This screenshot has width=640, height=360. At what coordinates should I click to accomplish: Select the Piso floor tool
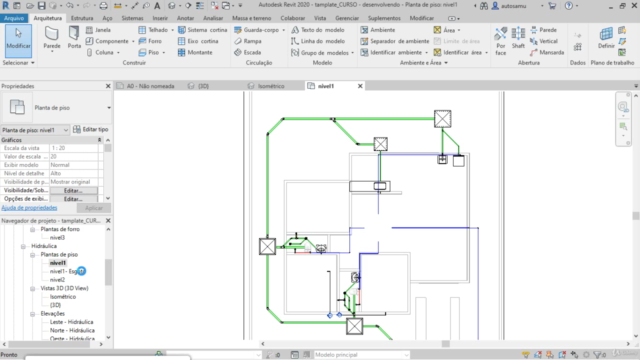click(149, 52)
